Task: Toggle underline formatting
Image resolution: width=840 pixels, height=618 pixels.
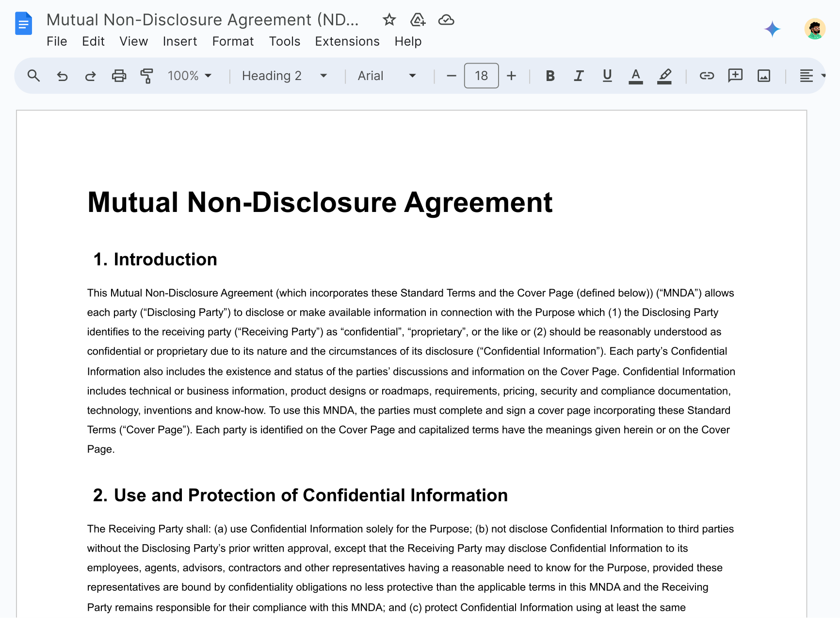Action: tap(607, 76)
